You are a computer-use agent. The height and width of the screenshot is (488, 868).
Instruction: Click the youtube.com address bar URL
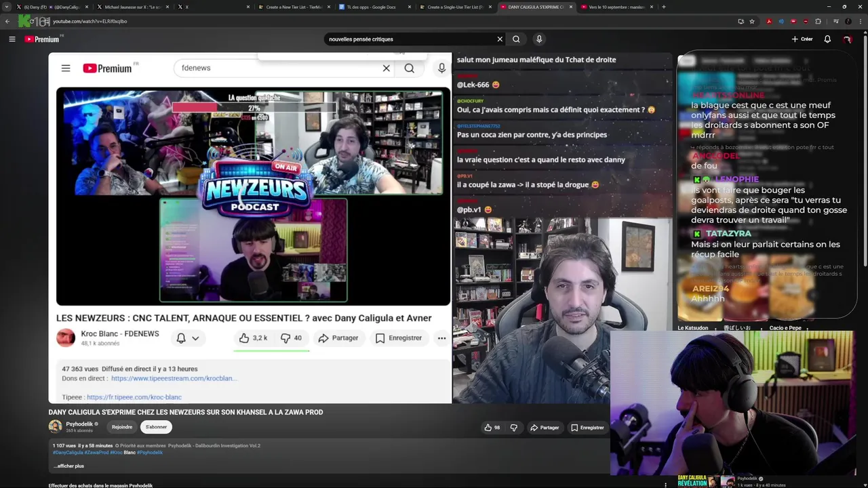pos(90,21)
